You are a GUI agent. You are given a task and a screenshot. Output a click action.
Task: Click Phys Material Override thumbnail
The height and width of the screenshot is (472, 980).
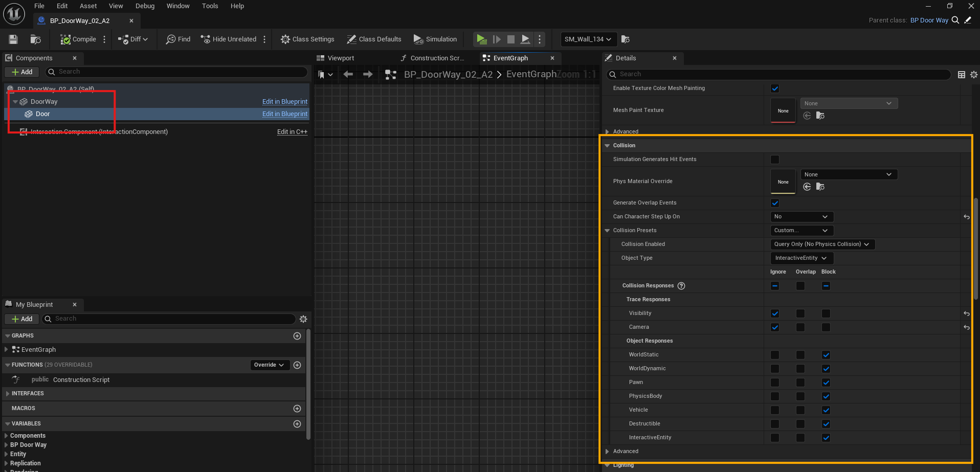point(783,182)
